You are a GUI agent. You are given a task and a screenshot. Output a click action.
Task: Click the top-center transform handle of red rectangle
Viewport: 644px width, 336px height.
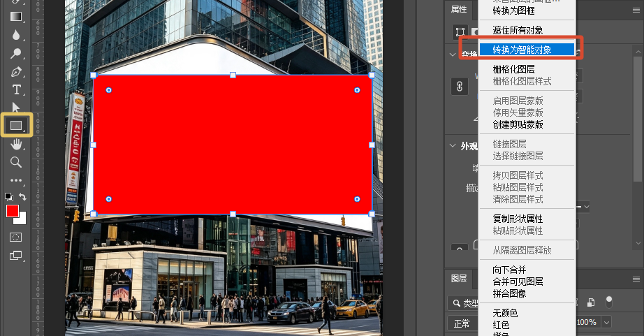(233, 75)
